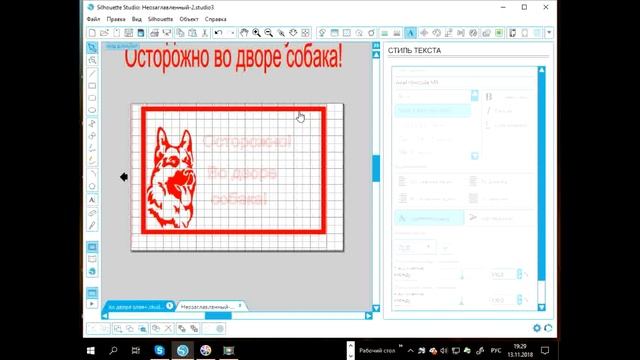Viewport: 640px width, 360px height.
Task: Select the Text tool in left toolbar
Action: [92, 200]
